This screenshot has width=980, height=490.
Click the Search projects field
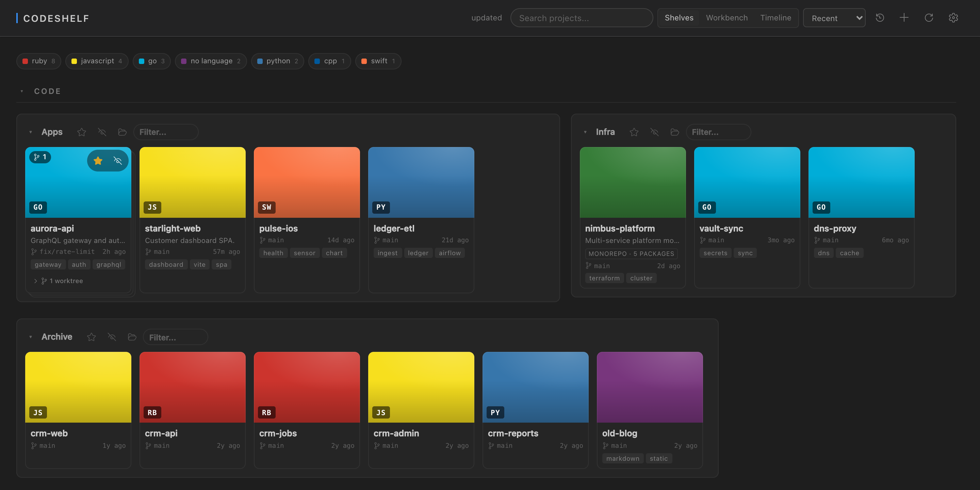pyautogui.click(x=582, y=18)
